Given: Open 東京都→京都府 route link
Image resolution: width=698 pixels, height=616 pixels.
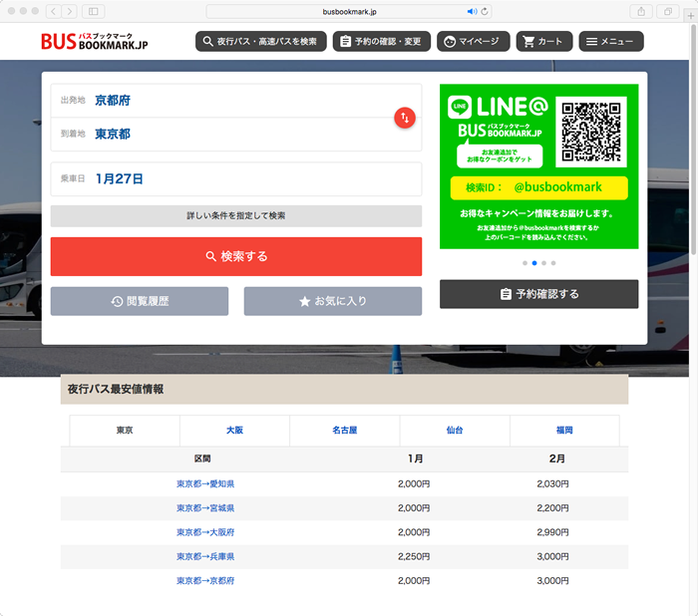Looking at the screenshot, I should tap(205, 580).
